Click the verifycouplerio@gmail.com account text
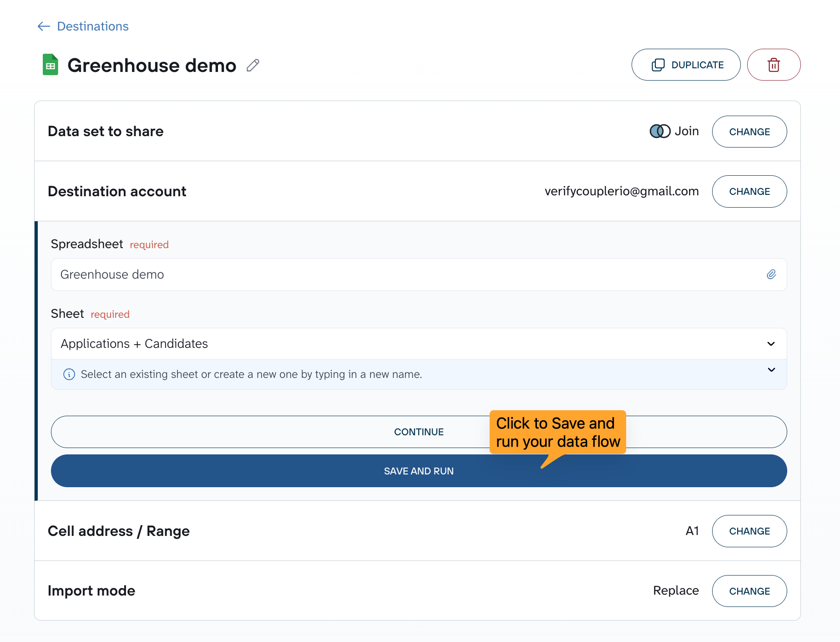840x642 pixels. (x=622, y=191)
